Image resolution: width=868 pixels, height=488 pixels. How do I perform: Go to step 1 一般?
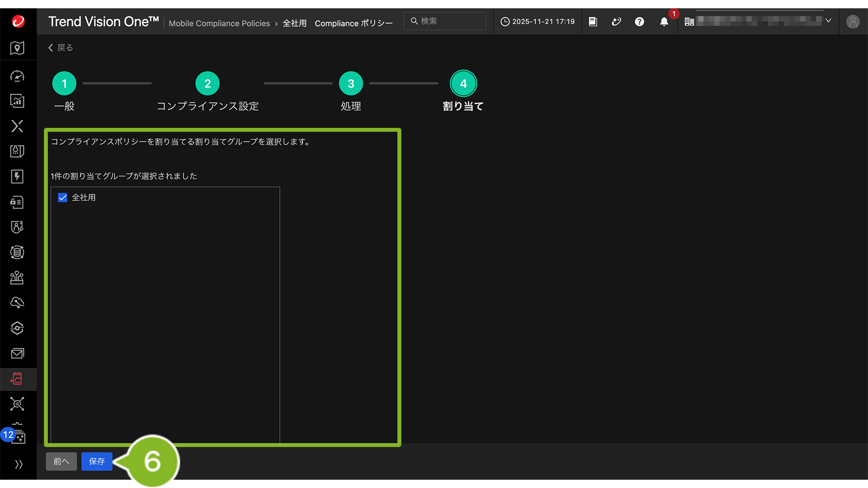coord(64,84)
